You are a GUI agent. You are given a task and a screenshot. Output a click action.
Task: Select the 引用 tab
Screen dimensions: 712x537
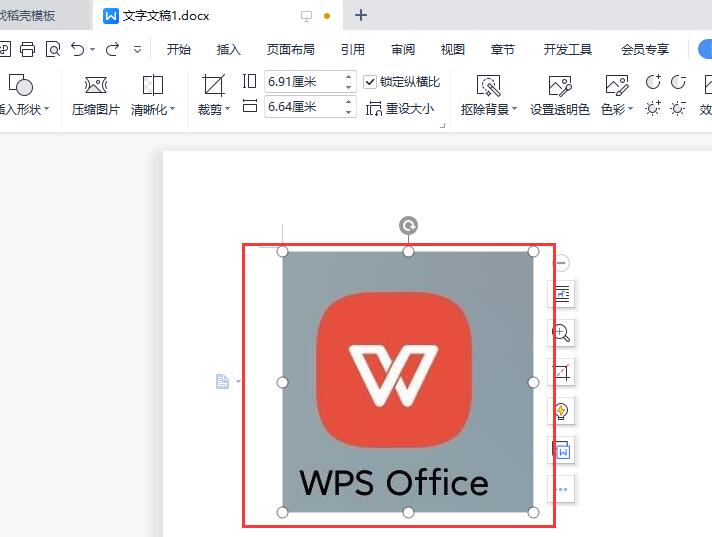(353, 49)
